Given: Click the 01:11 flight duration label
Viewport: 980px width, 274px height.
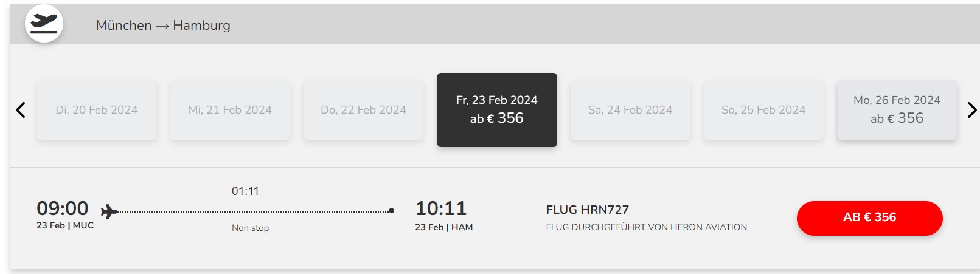Looking at the screenshot, I should pos(245,191).
